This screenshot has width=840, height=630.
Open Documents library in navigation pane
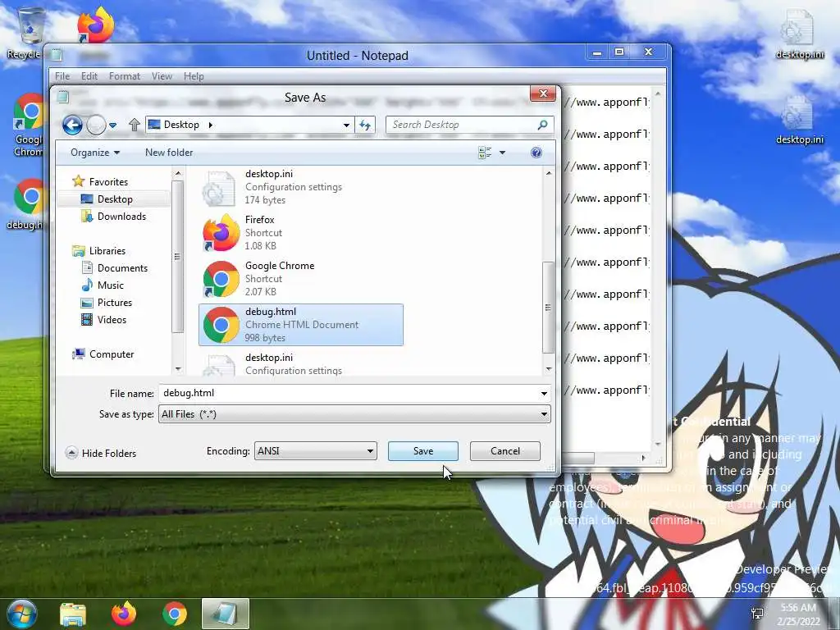pyautogui.click(x=122, y=268)
